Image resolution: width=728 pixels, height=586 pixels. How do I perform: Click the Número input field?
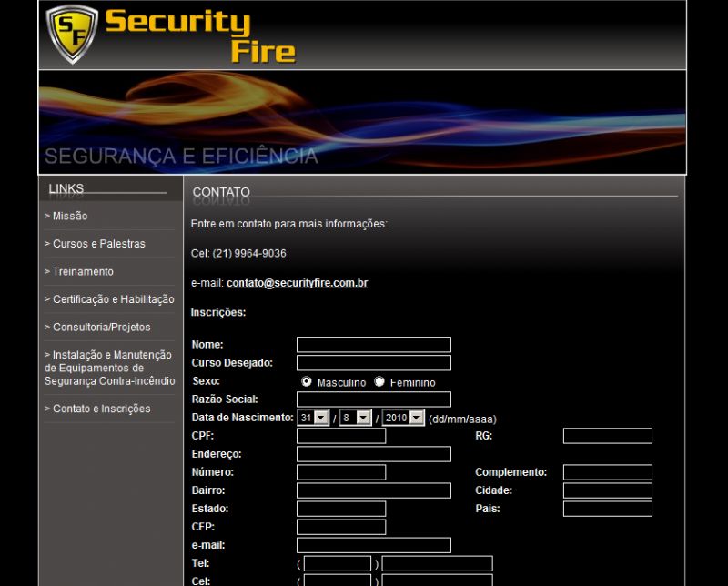(x=341, y=472)
